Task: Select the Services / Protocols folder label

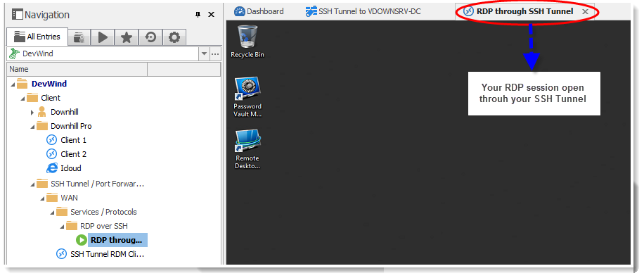Action: 103,212
